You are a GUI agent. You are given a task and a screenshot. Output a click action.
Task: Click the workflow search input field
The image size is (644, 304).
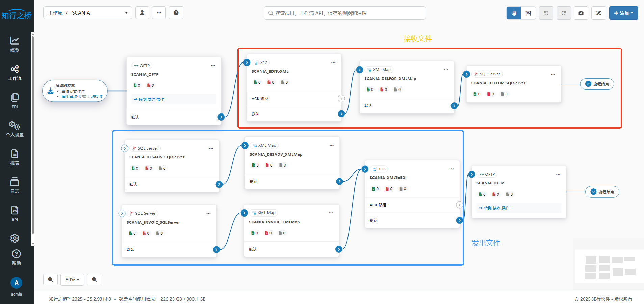(x=344, y=13)
